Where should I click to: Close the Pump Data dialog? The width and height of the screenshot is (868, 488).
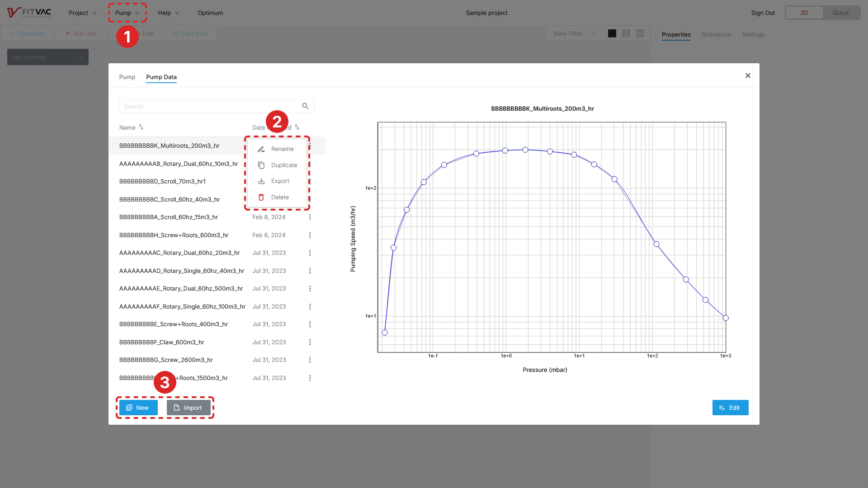tap(748, 76)
